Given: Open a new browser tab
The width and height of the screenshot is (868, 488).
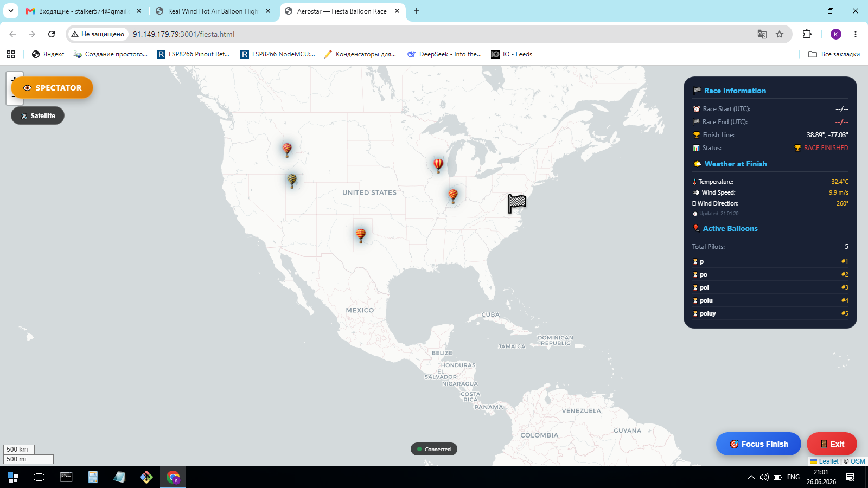Looking at the screenshot, I should coord(417,11).
